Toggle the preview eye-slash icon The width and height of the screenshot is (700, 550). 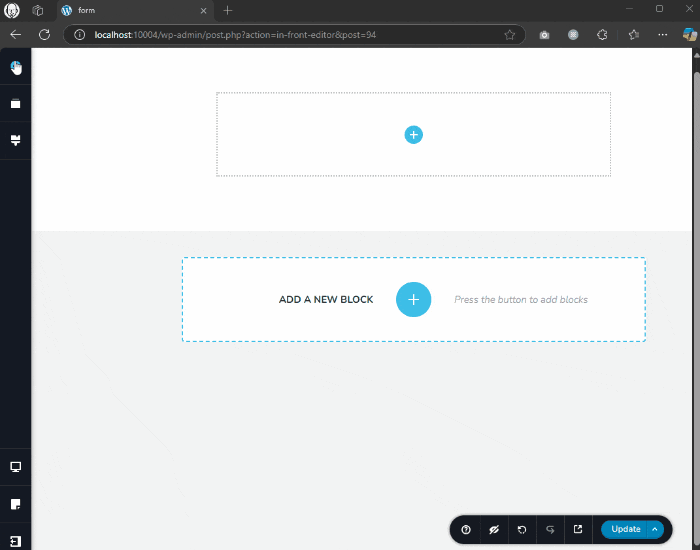point(494,529)
